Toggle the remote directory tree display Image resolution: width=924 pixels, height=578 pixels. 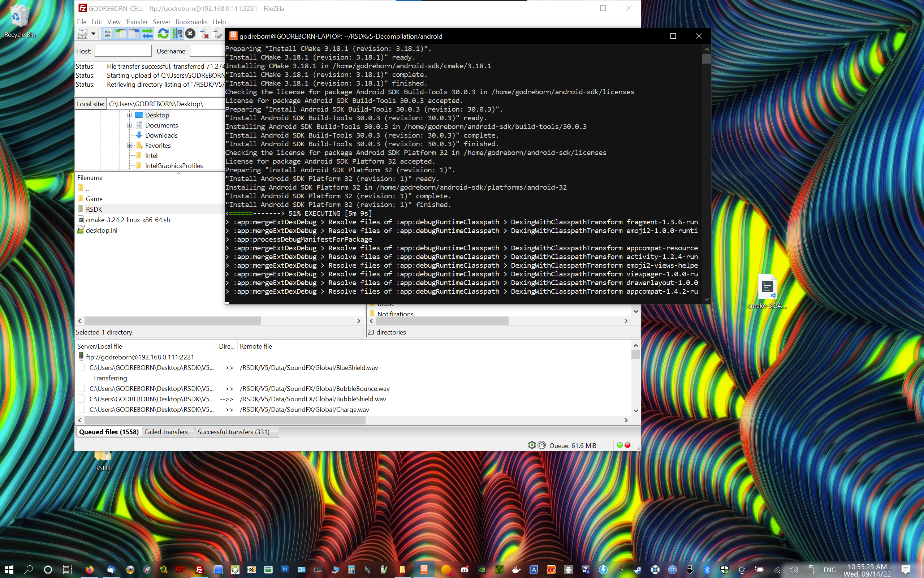pos(134,34)
